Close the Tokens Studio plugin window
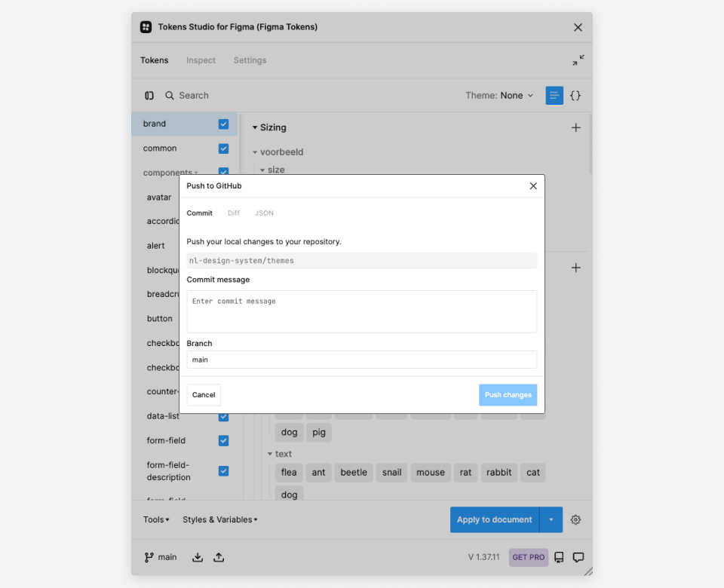The width and height of the screenshot is (724, 588). tap(578, 27)
